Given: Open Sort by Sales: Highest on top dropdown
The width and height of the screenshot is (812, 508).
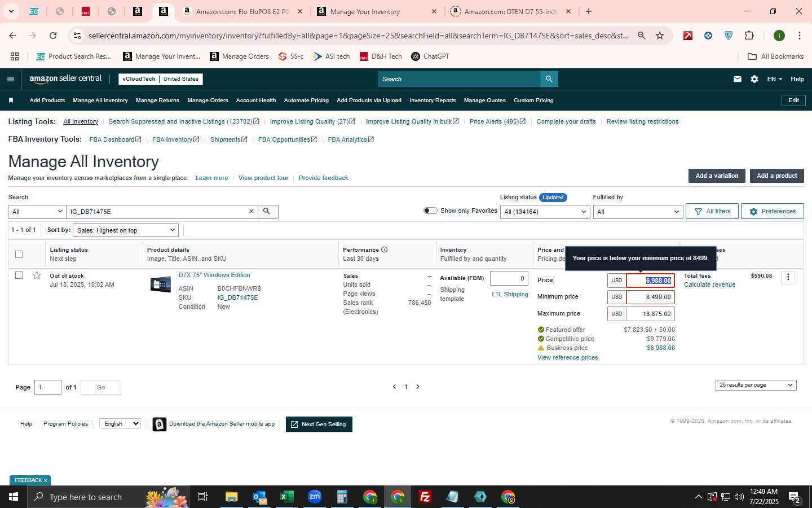Looking at the screenshot, I should (126, 230).
